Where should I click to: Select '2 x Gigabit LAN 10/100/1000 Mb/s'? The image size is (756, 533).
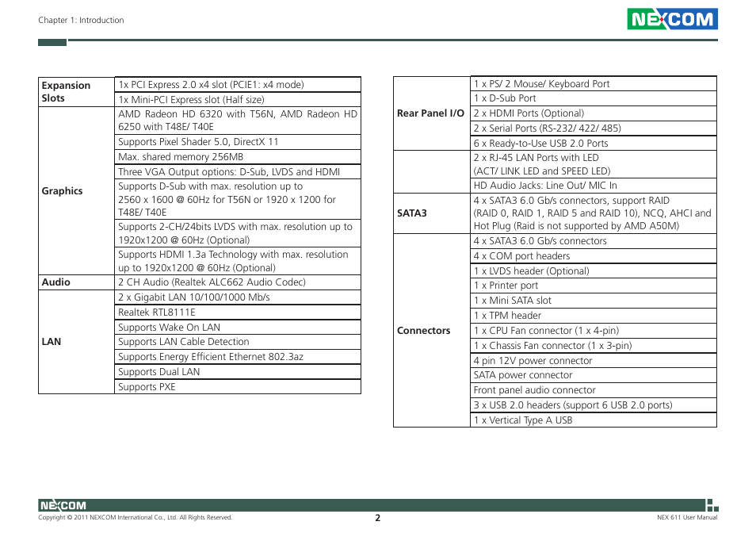pyautogui.click(x=238, y=297)
